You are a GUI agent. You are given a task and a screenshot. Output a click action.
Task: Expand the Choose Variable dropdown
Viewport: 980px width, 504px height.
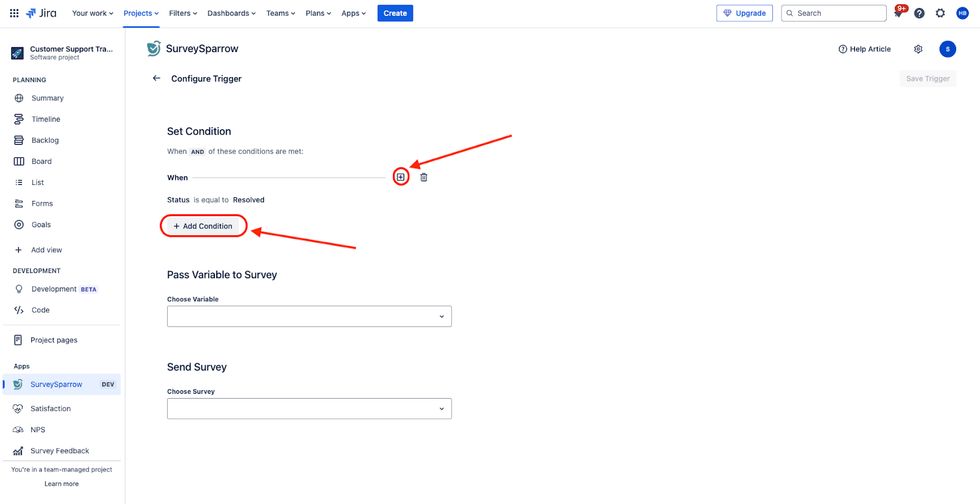(x=309, y=317)
